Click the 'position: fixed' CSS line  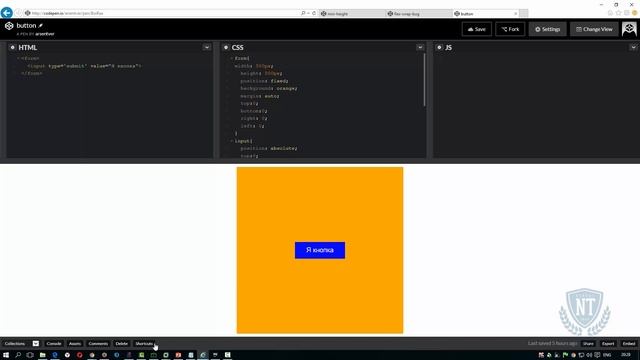tap(264, 81)
